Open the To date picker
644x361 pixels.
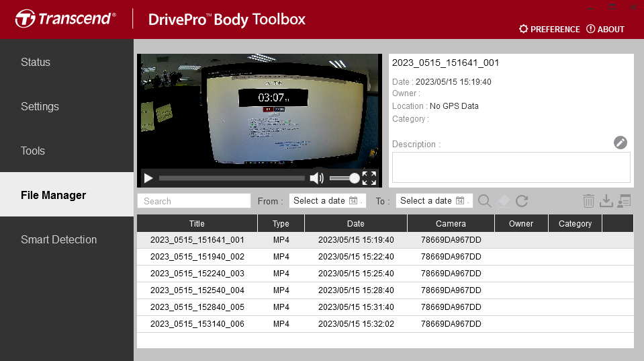click(434, 200)
